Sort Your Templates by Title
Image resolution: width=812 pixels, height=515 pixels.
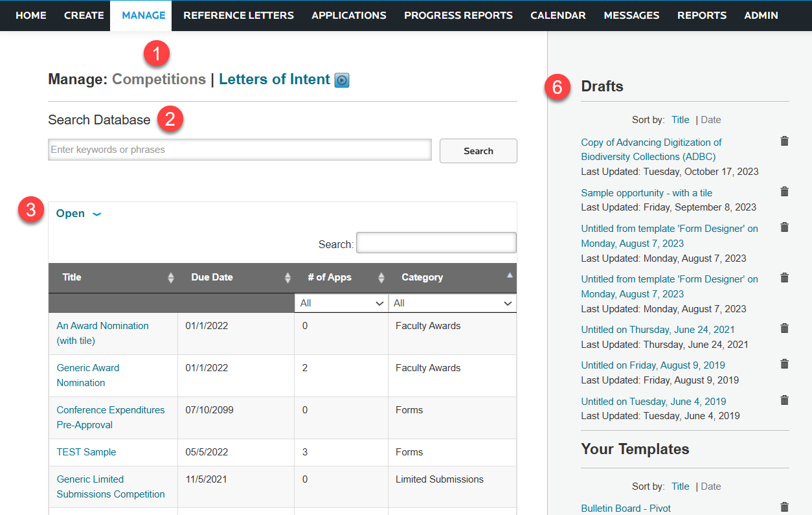click(681, 486)
